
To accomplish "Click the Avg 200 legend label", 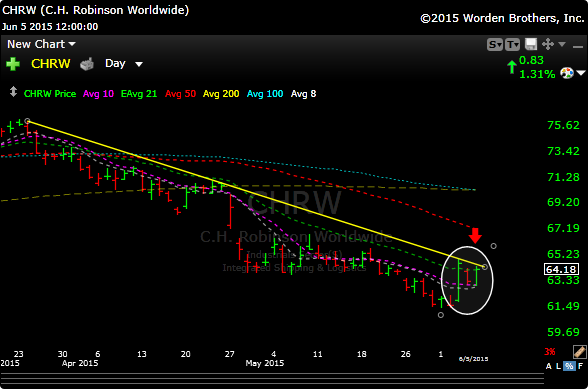I will pyautogui.click(x=221, y=94).
